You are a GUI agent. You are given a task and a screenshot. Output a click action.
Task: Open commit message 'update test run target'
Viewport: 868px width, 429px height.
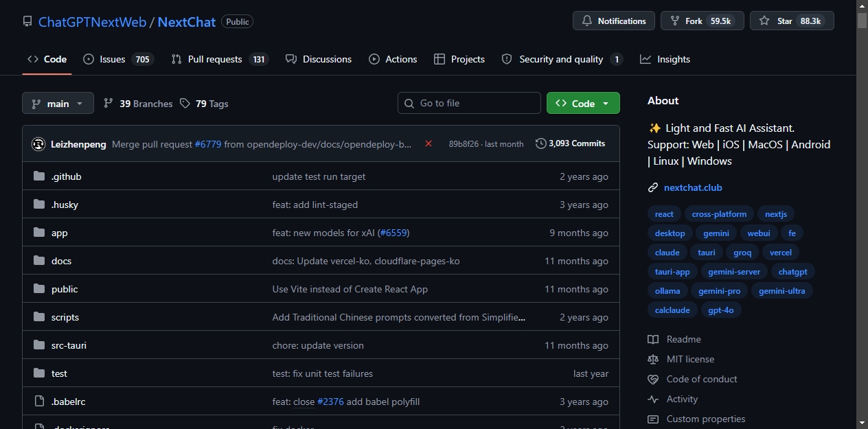319,176
